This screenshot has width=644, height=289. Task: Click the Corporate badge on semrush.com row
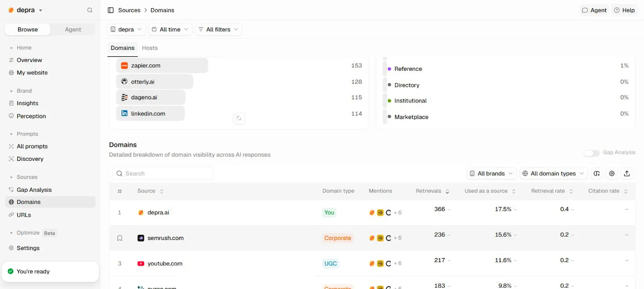338,238
